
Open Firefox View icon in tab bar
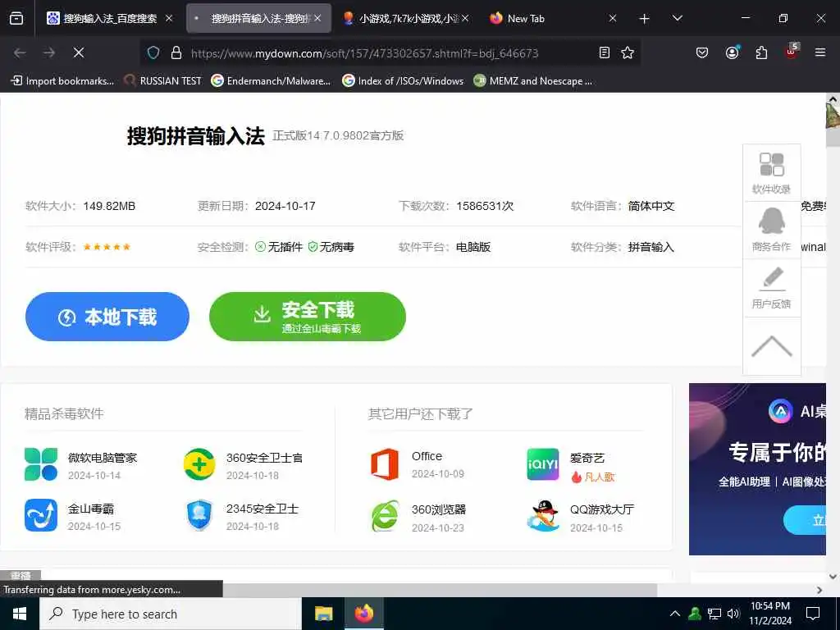coord(16,18)
